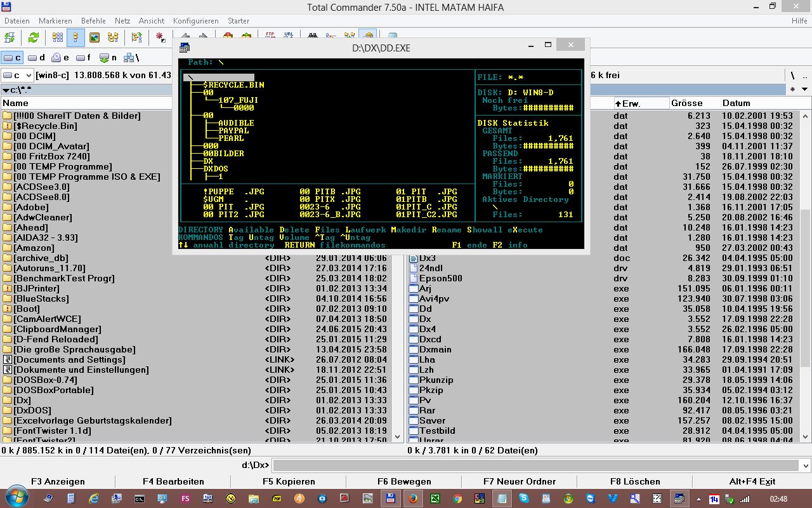The height and width of the screenshot is (508, 812).
Task: Open the network neighborhood drive button
Action: click(132, 58)
